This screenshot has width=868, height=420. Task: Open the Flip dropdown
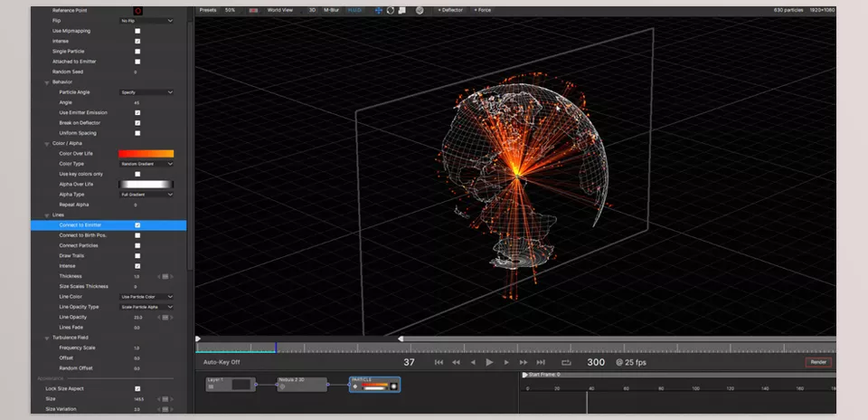[146, 21]
